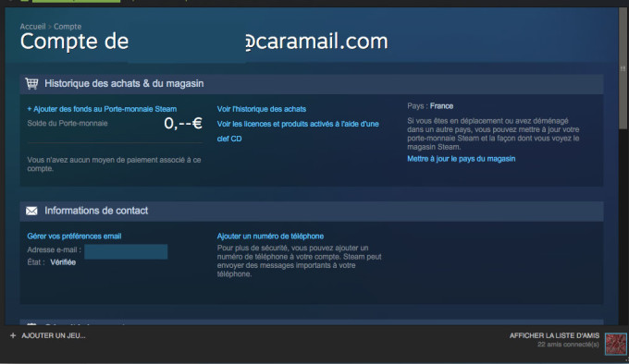Click the account title ending in caramail.com
The image size is (629, 364).
(203, 42)
